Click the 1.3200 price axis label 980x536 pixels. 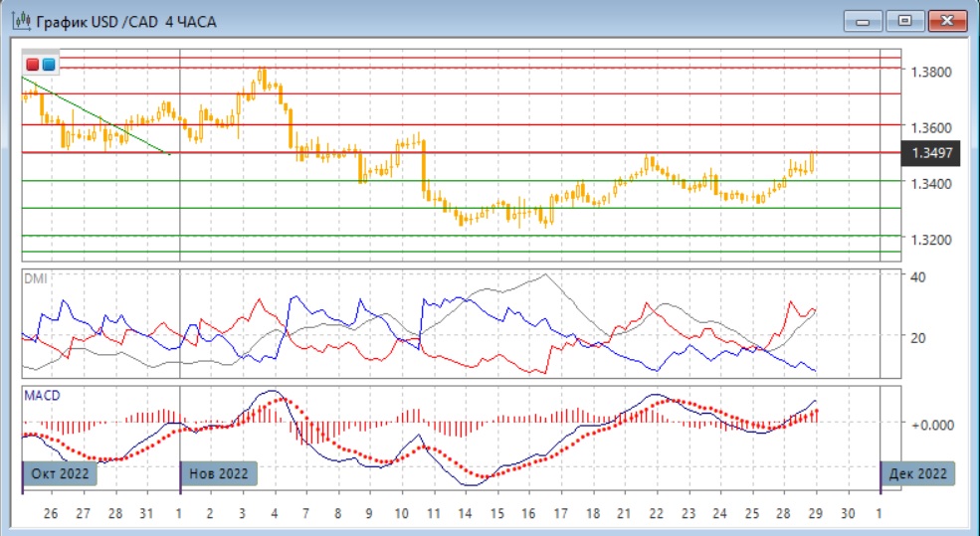tap(936, 240)
